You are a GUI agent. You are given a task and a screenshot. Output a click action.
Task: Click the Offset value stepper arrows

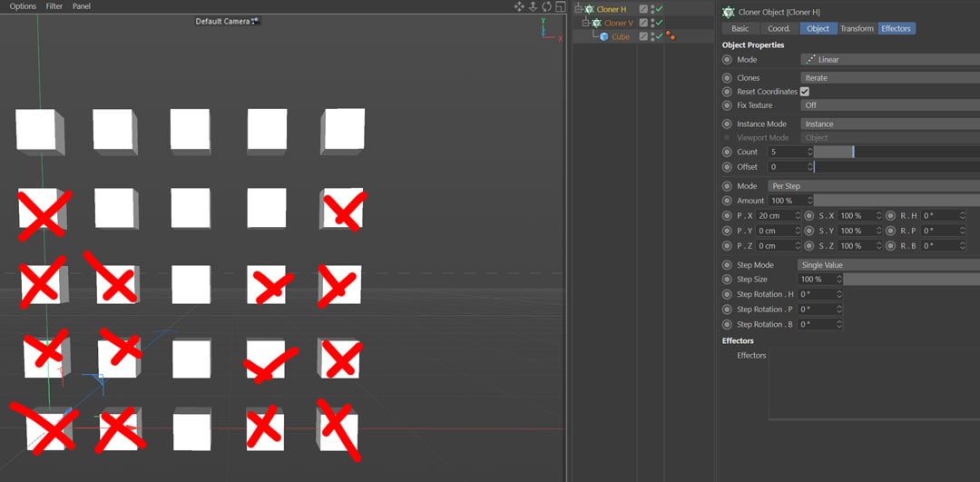[810, 167]
